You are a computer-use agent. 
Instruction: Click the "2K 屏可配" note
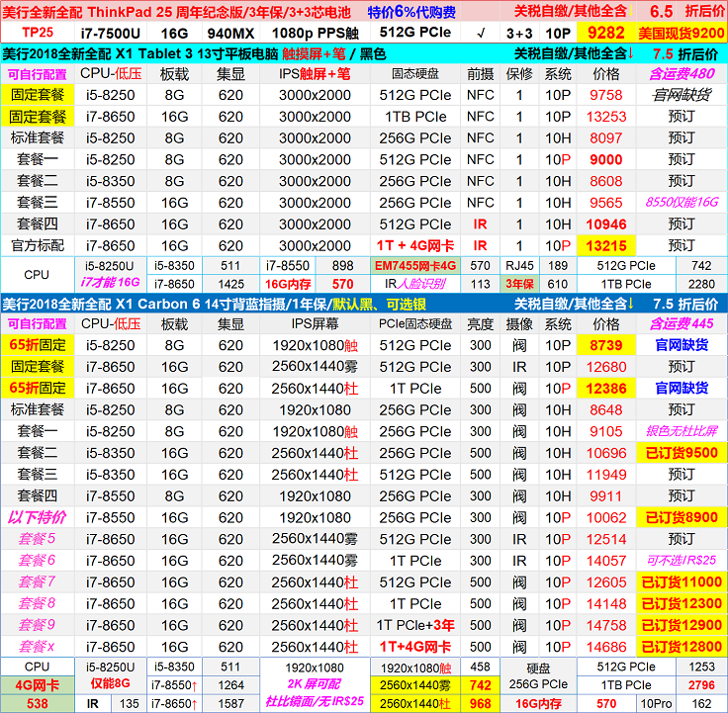pyautogui.click(x=315, y=683)
